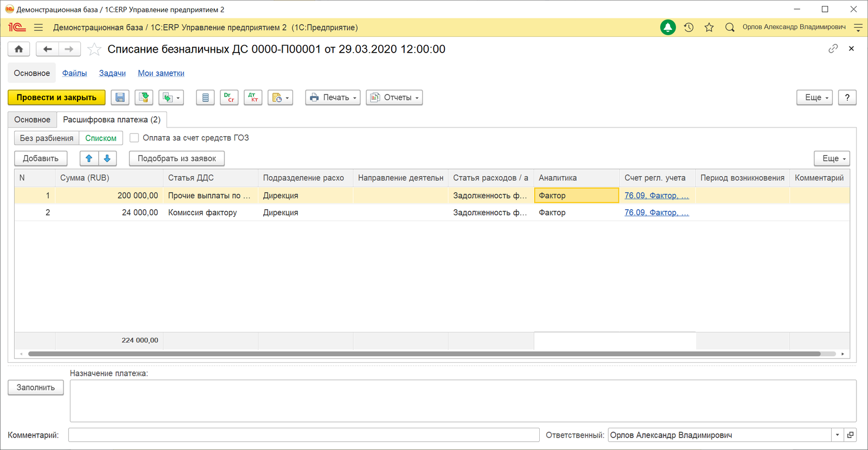Open the notifications bell icon
868x450 pixels.
point(668,27)
